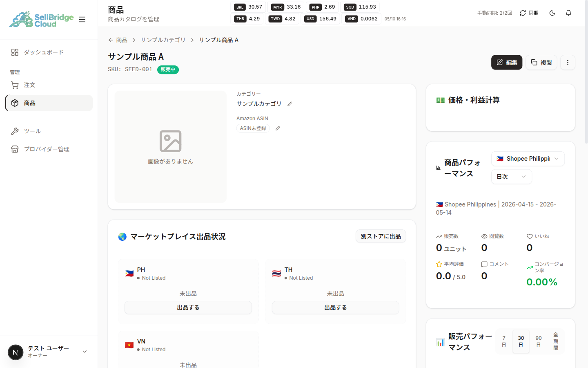Open the more options kebab menu
Screen dimensions: 588x368
click(568, 63)
